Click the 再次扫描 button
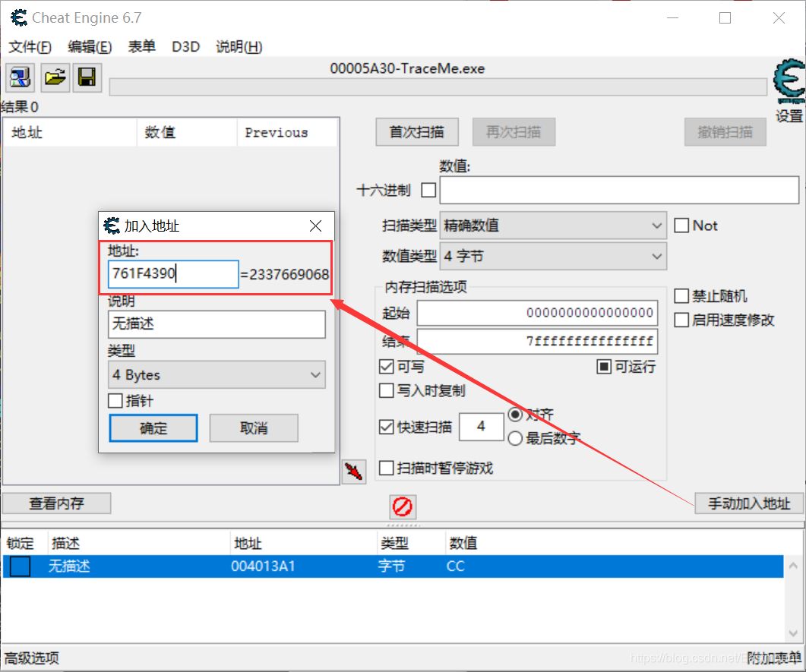The width and height of the screenshot is (806, 672). click(514, 132)
